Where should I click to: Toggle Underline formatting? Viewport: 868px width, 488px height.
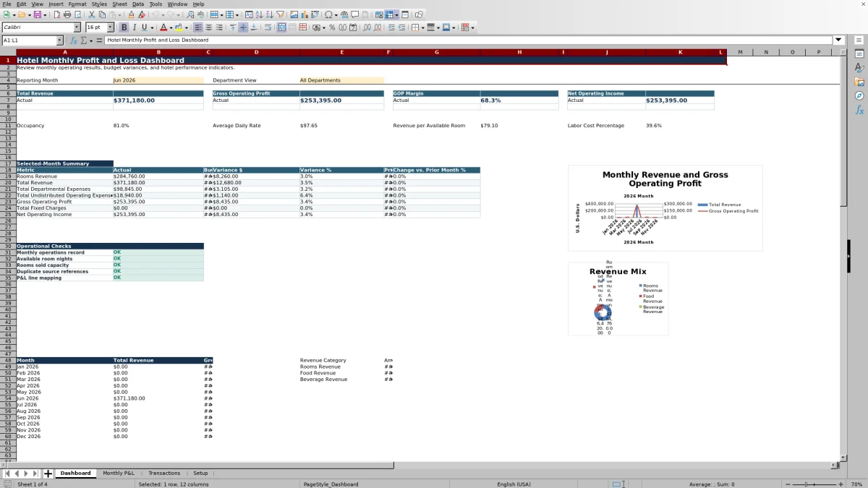[x=144, y=27]
